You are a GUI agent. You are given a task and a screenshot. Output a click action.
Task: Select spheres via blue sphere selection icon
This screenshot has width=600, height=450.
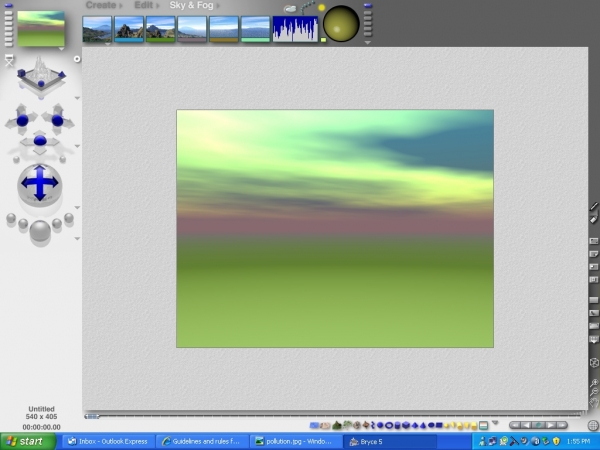coord(380,425)
